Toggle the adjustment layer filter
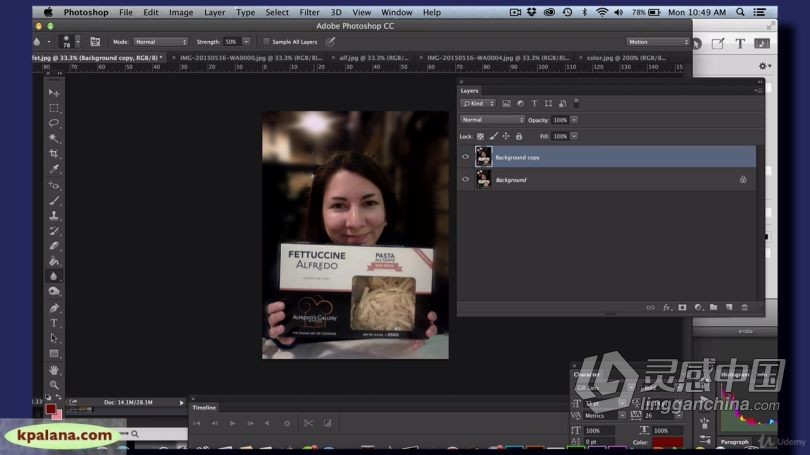 520,104
